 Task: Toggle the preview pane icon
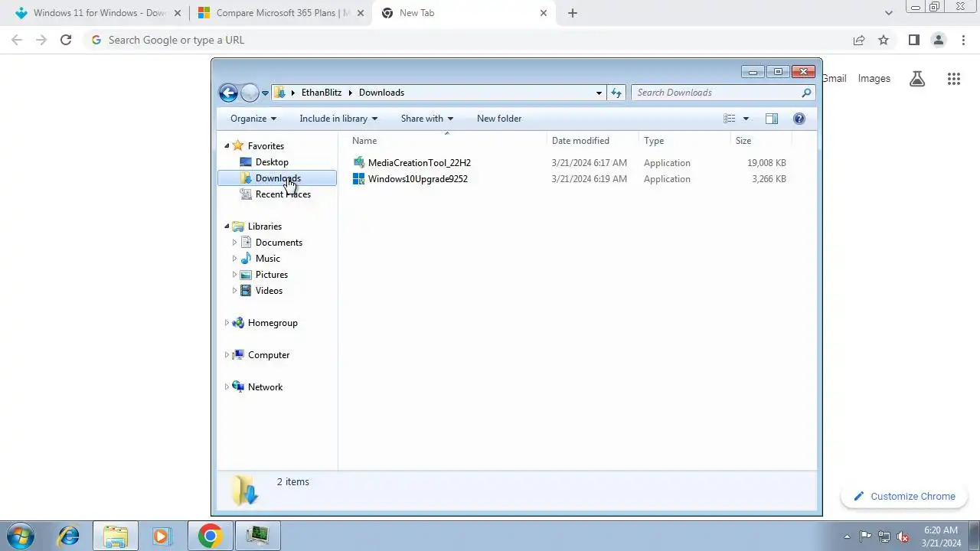click(x=772, y=119)
